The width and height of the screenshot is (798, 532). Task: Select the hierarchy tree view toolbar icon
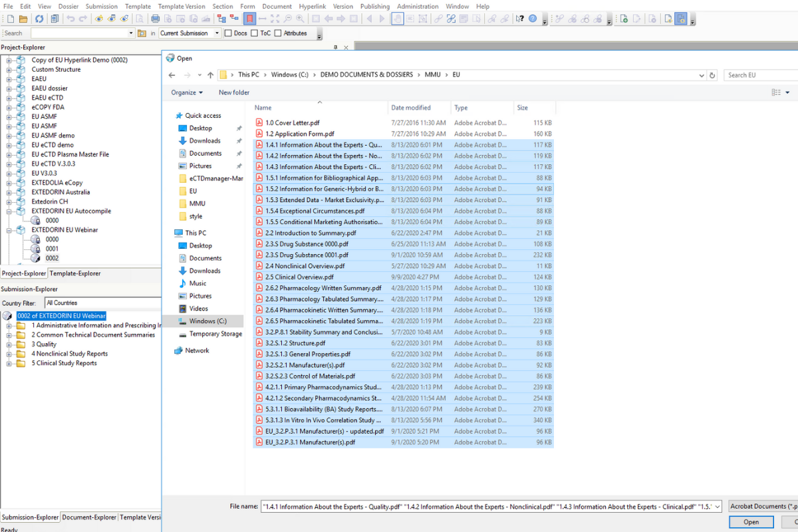coord(221,19)
